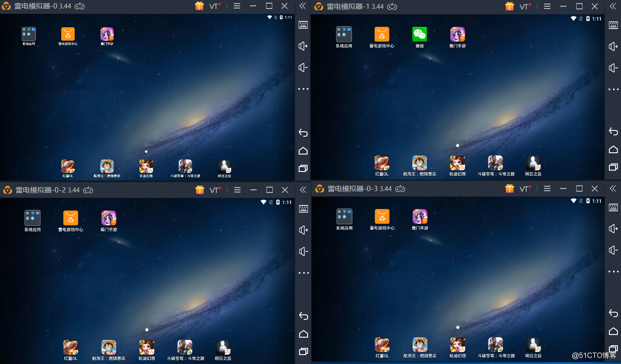Open 斗破苍穹：斗帝之路 in 雷电模拟器-0-3
Viewport: 621px width, 364px height.
point(495,345)
